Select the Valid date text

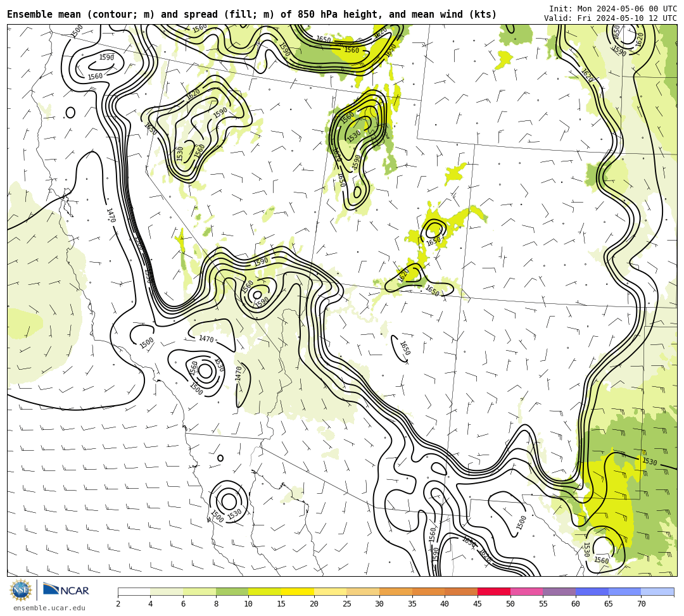611,18
